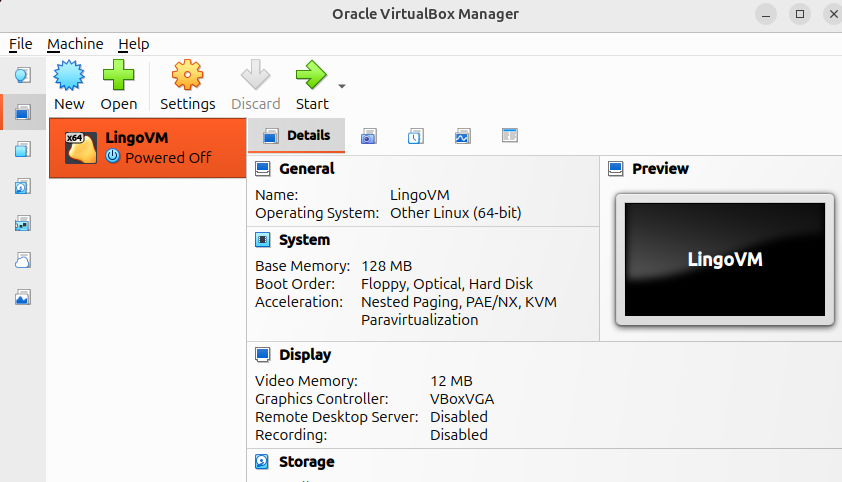
Task: Open Settings for the selected VM
Action: [x=187, y=85]
